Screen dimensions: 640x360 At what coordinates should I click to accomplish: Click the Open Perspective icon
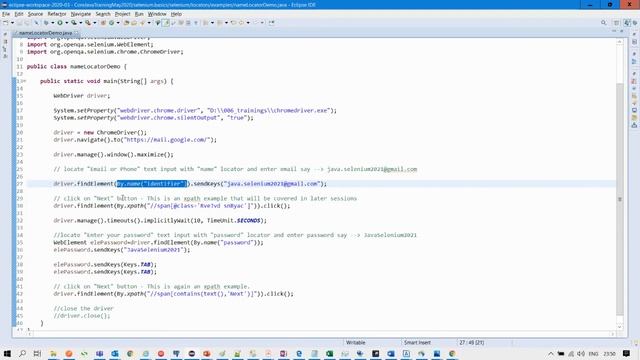point(617,23)
